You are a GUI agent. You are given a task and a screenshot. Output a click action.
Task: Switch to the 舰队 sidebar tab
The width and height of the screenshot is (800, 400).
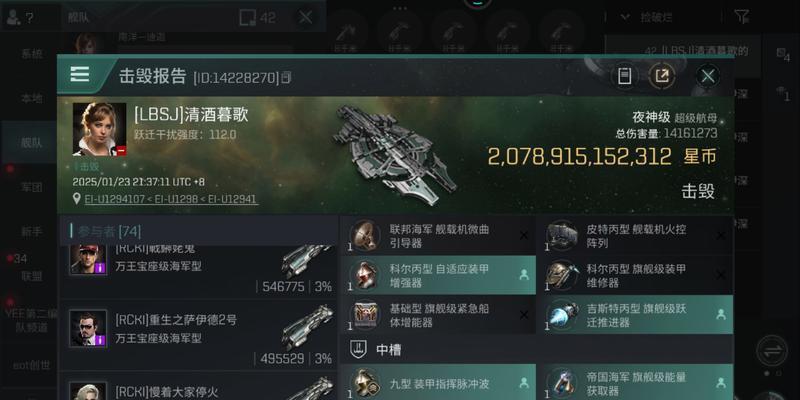coord(32,142)
